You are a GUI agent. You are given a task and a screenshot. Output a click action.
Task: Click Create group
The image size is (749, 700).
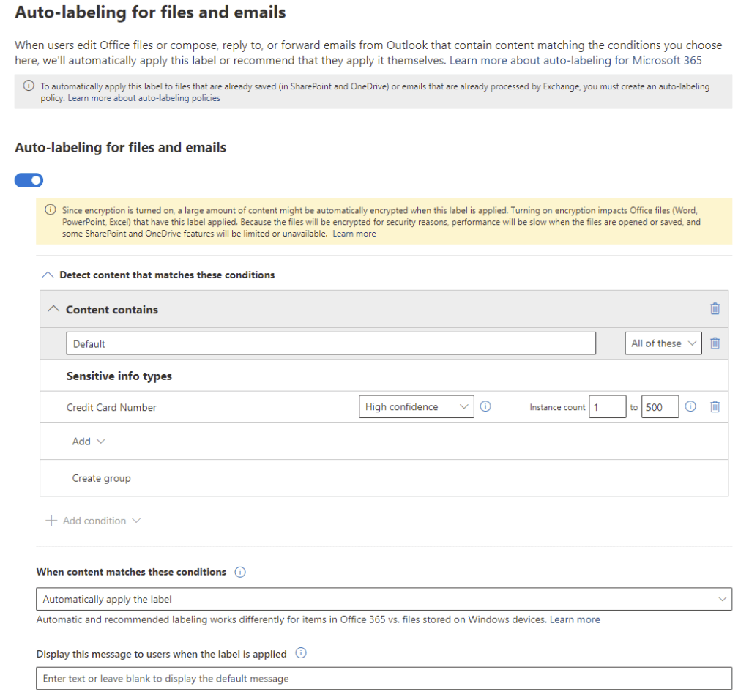tap(101, 478)
